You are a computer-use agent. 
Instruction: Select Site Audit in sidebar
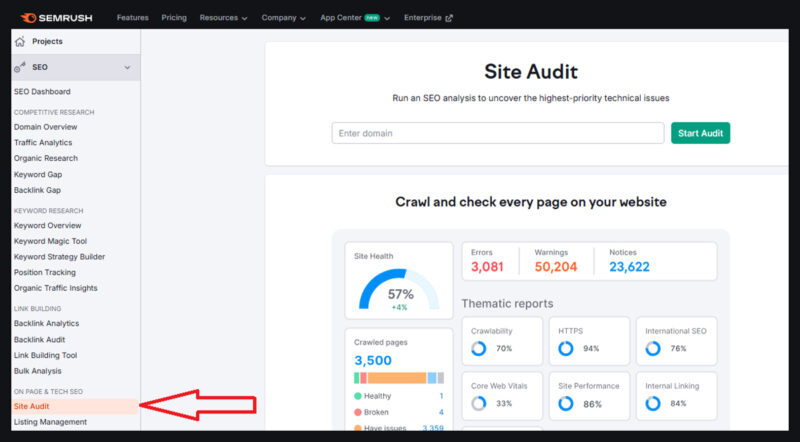click(x=74, y=406)
